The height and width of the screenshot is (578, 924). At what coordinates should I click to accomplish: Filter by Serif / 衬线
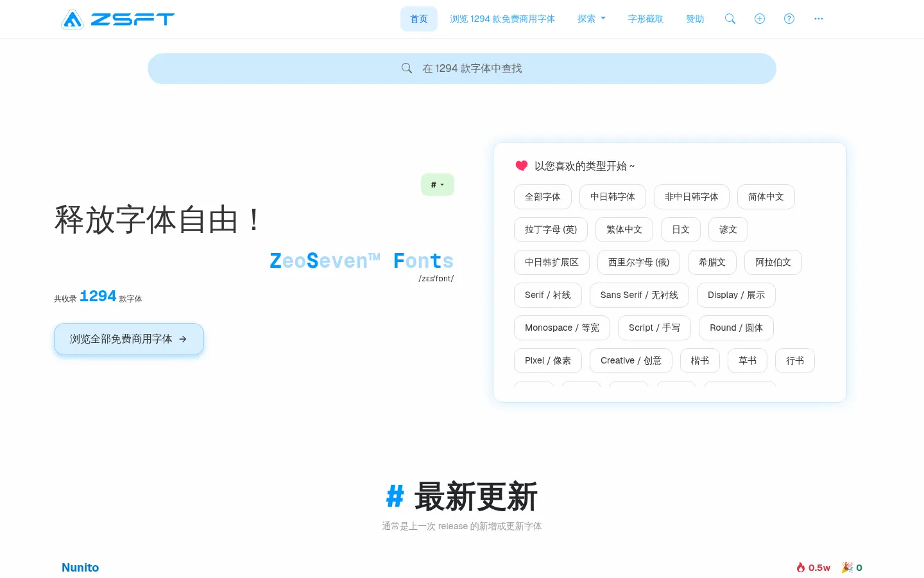pos(548,295)
